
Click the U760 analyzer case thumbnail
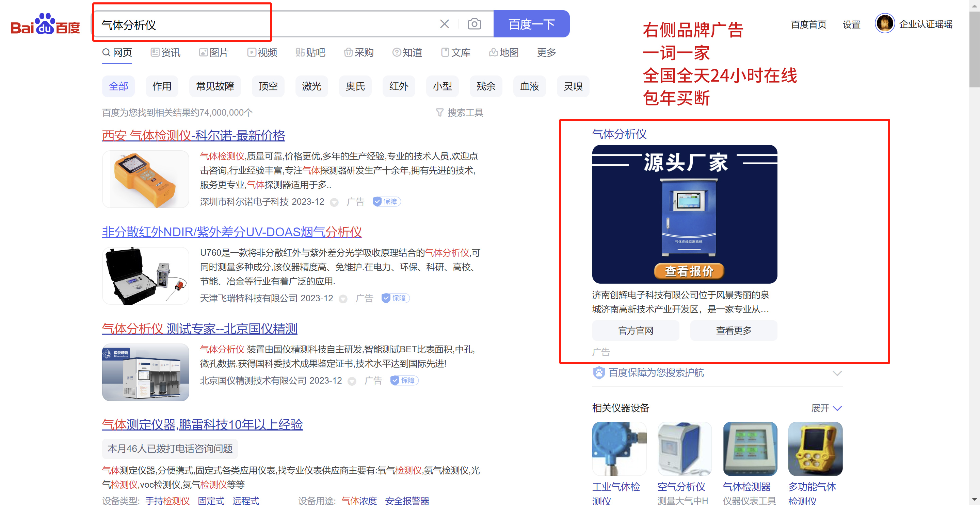(145, 275)
